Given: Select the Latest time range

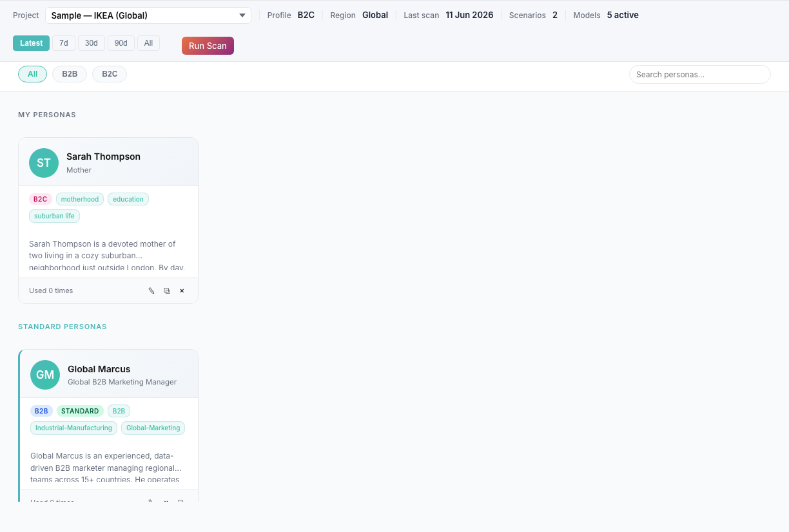Looking at the screenshot, I should click(x=31, y=43).
